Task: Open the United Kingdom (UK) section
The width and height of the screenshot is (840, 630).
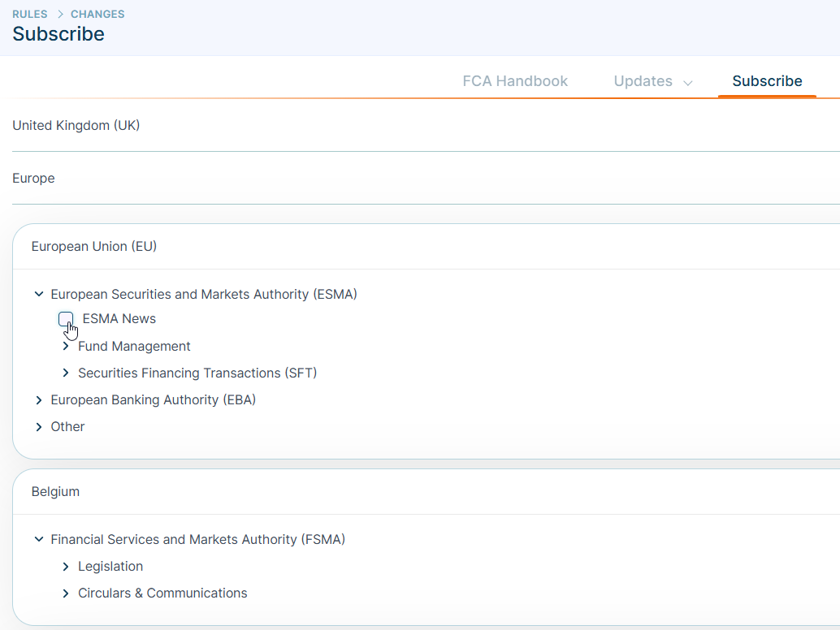Action: point(76,125)
